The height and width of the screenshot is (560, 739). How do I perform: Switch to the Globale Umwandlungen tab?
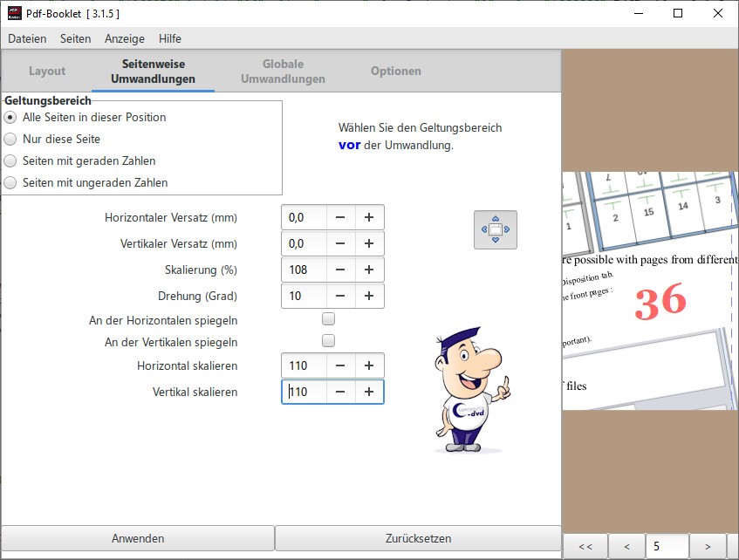point(283,72)
